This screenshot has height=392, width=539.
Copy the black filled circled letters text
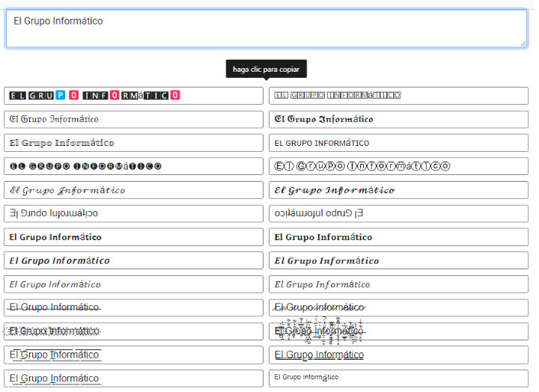tap(133, 166)
